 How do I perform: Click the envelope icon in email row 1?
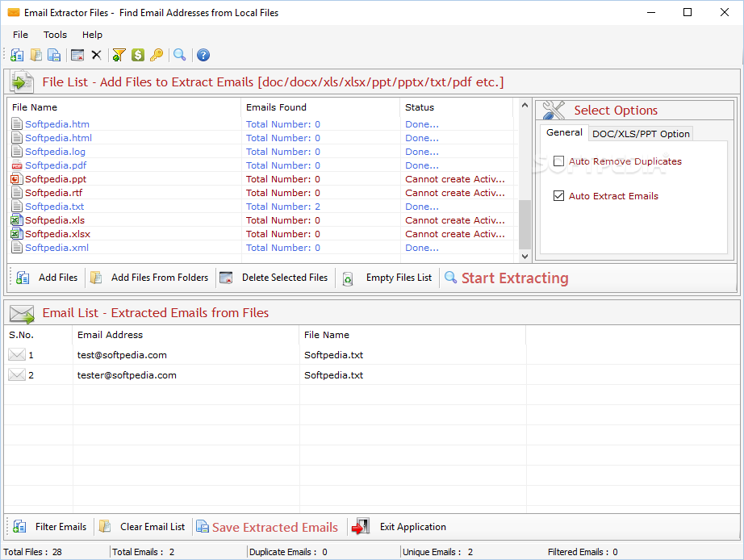pyautogui.click(x=17, y=354)
